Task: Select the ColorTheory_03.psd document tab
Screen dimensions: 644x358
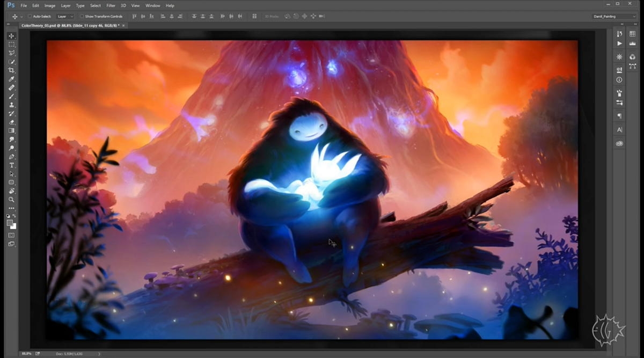Action: tap(70, 25)
